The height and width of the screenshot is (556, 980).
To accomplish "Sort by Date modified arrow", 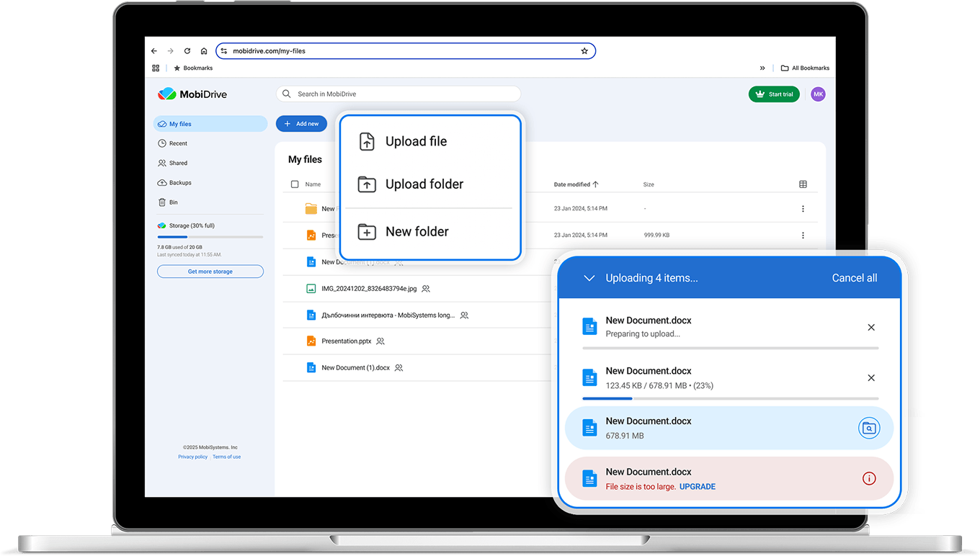I will tap(595, 184).
